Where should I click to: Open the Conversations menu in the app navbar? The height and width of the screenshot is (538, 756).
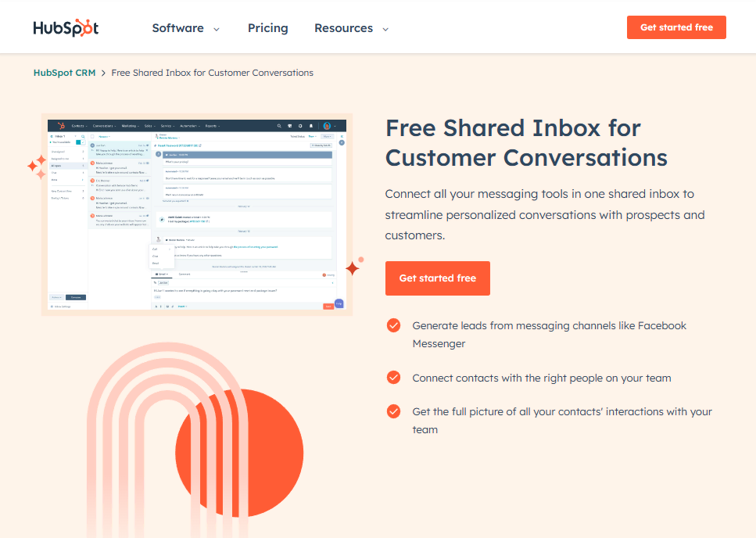point(102,126)
